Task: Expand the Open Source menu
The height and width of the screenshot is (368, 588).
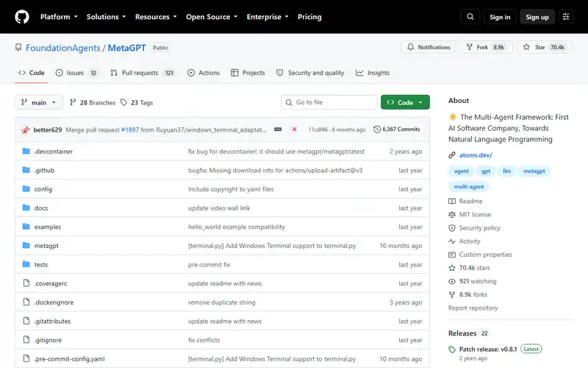Action: point(212,17)
